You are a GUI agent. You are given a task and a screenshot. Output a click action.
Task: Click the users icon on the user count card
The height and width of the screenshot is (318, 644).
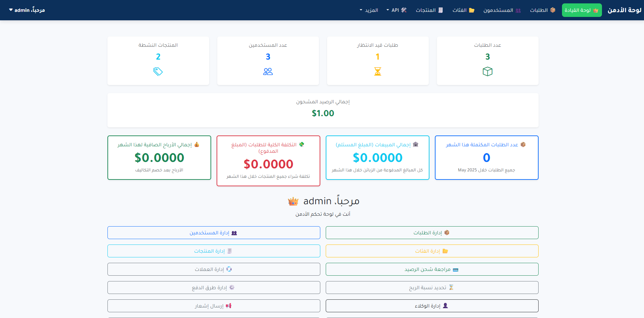point(268,71)
